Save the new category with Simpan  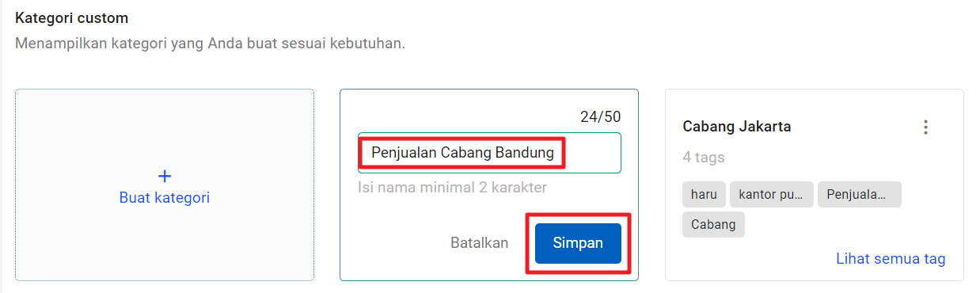coord(578,243)
